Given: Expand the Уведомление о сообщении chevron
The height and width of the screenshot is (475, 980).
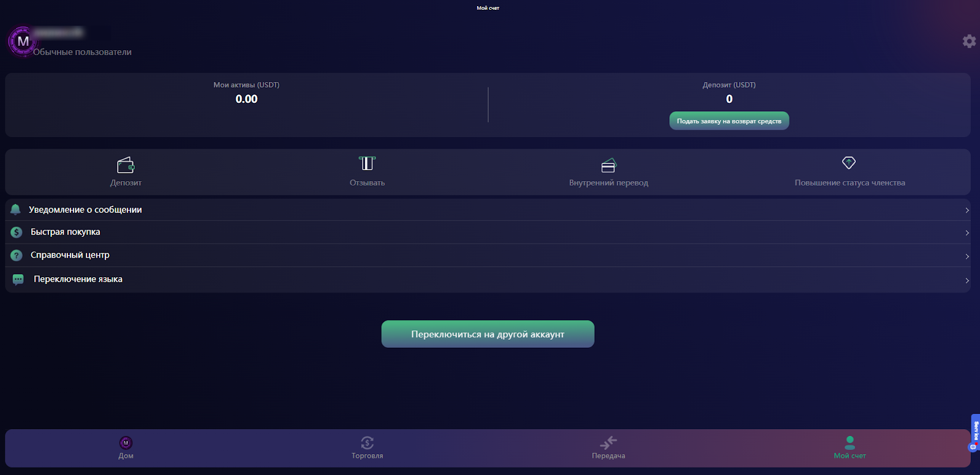Looking at the screenshot, I should coord(967,210).
